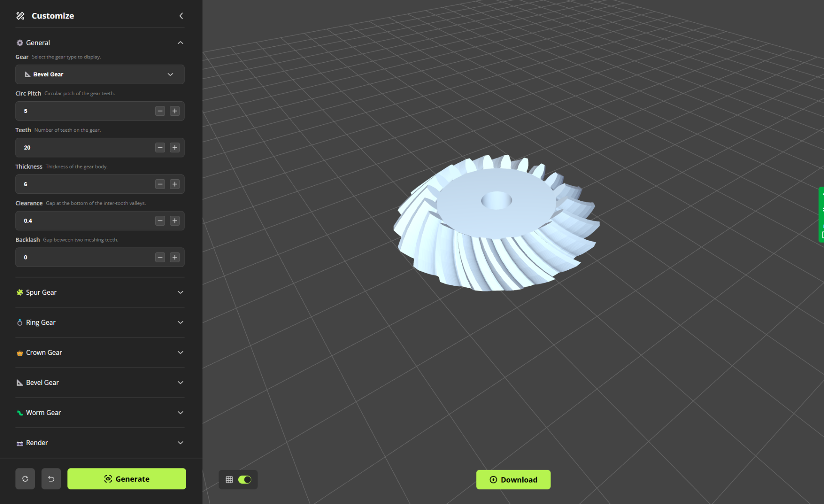Click the Ring Gear section icon

[20, 323]
